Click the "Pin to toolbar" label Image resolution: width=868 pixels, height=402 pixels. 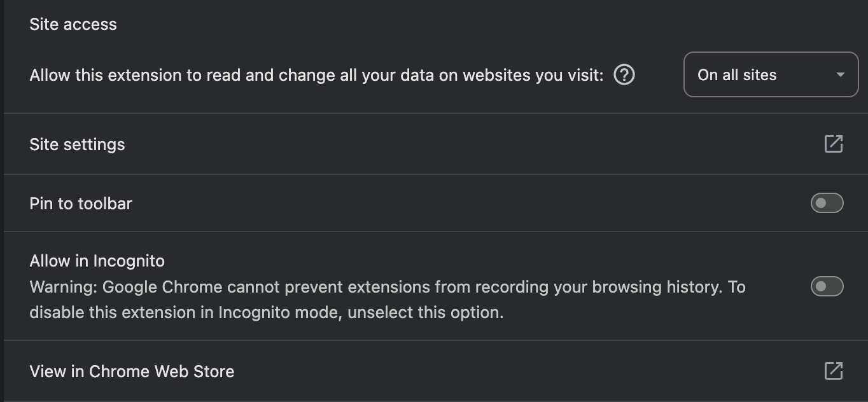81,204
